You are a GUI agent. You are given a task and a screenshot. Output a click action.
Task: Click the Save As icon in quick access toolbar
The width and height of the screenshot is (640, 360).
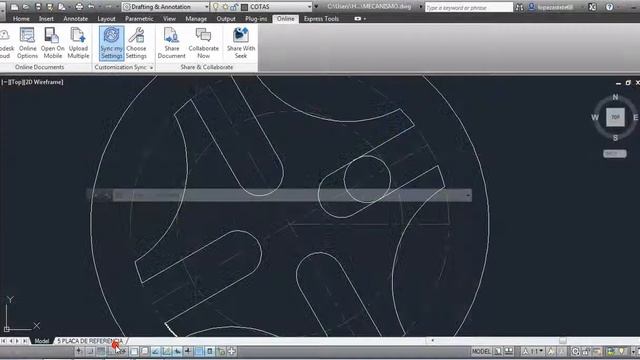[50, 7]
